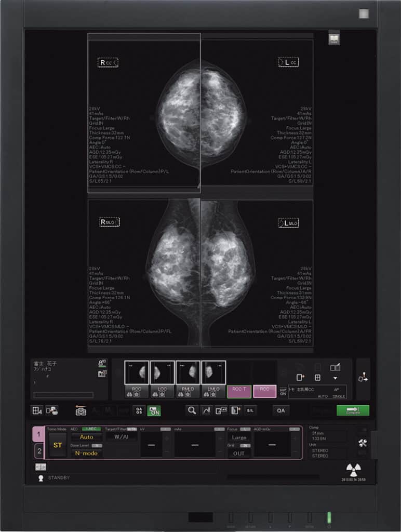This screenshot has width=401, height=532.
Task: Click the large LMLO mammogram image
Action: 257,273
